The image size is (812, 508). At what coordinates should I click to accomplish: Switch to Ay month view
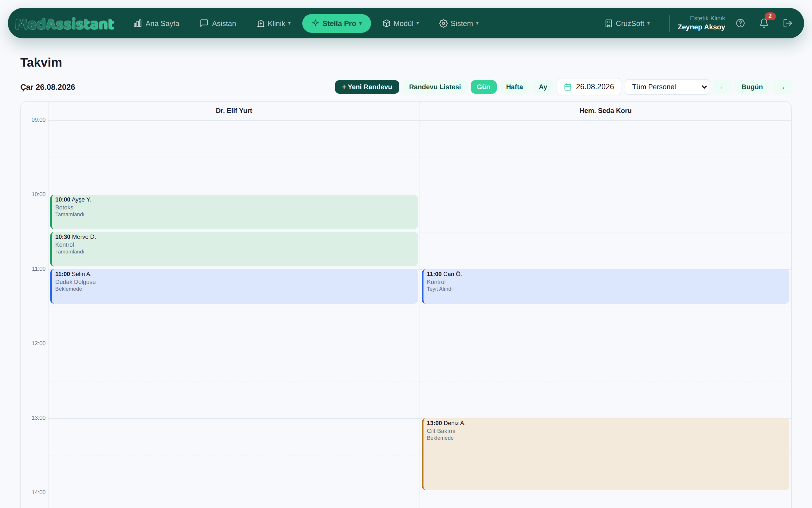pyautogui.click(x=542, y=87)
